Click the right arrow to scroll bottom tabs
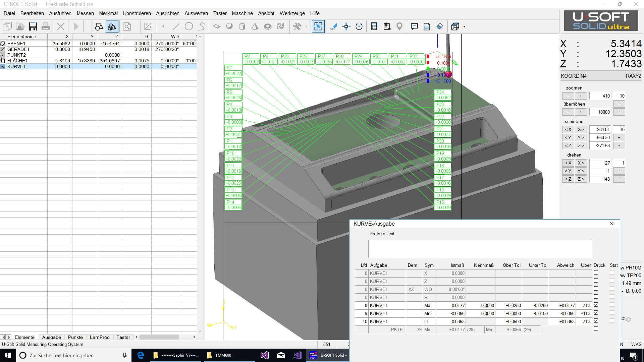The height and width of the screenshot is (362, 644). click(195, 337)
